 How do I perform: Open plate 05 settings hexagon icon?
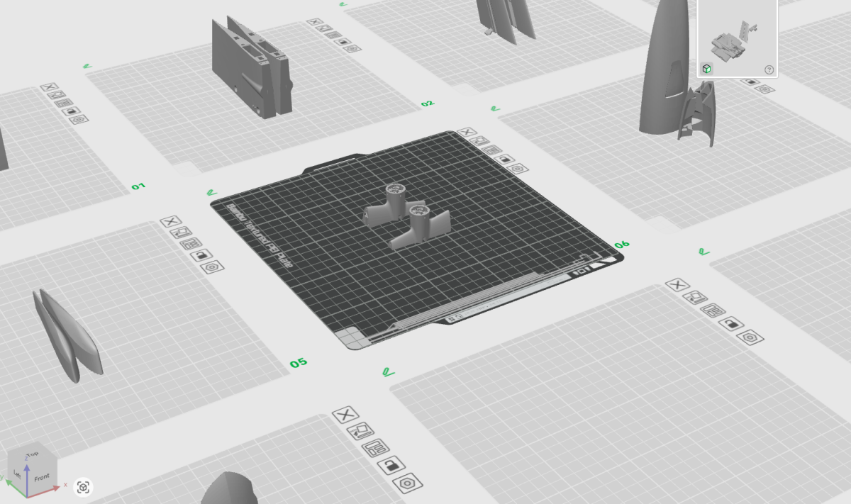tap(211, 267)
